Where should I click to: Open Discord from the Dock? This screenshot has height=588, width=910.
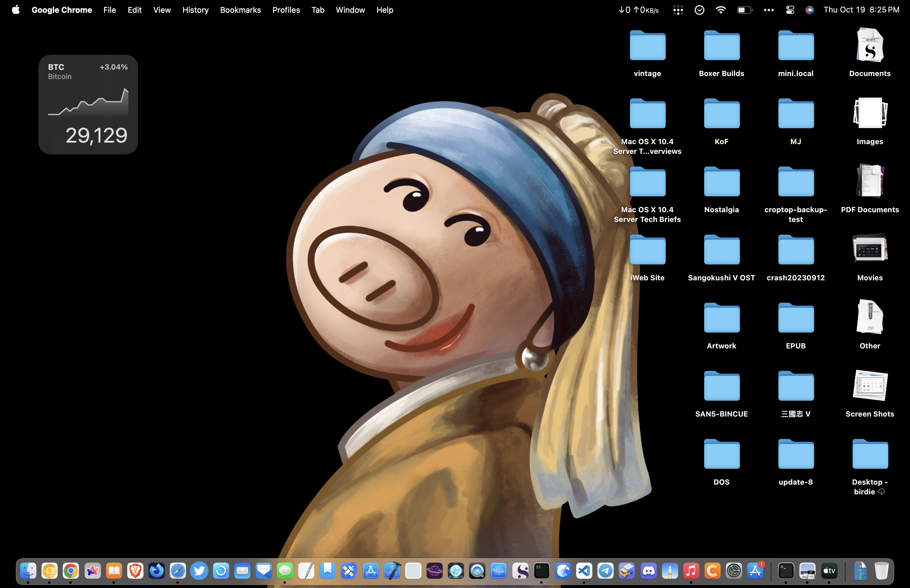648,571
